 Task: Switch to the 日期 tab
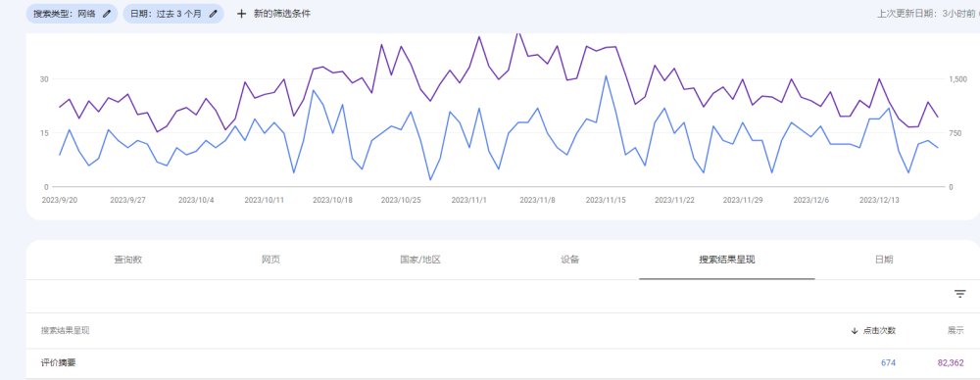point(884,260)
